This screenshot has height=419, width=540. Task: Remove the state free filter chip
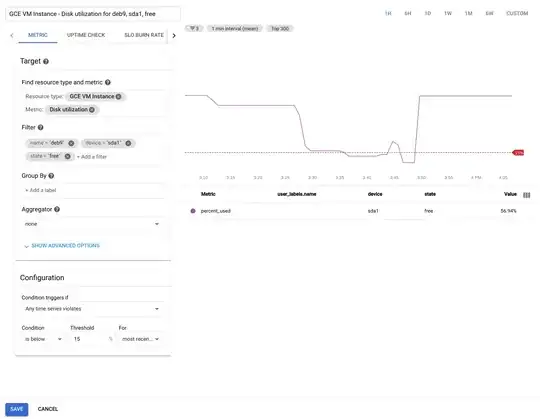[x=68, y=156]
